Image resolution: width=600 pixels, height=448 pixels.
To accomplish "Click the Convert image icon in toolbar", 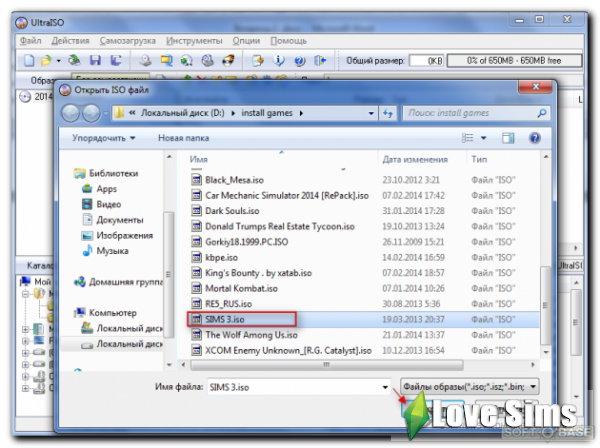I will [166, 60].
